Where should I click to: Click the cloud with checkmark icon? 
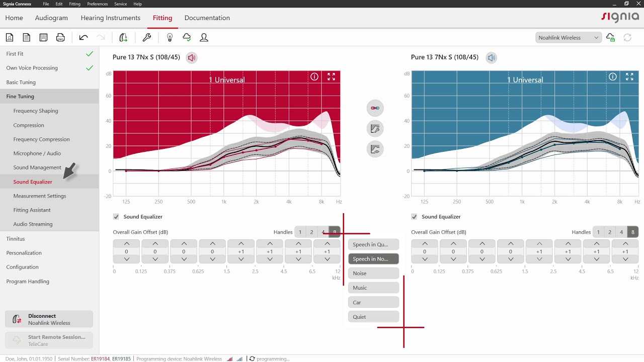pyautogui.click(x=187, y=38)
